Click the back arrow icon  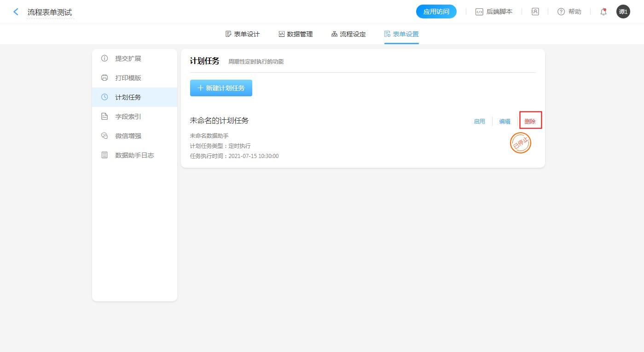coord(16,12)
